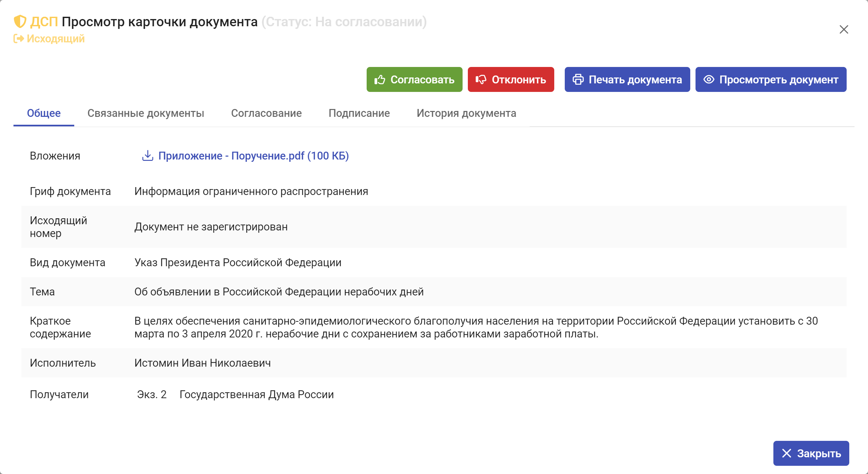Select the Общее tab
868x474 pixels.
(44, 113)
